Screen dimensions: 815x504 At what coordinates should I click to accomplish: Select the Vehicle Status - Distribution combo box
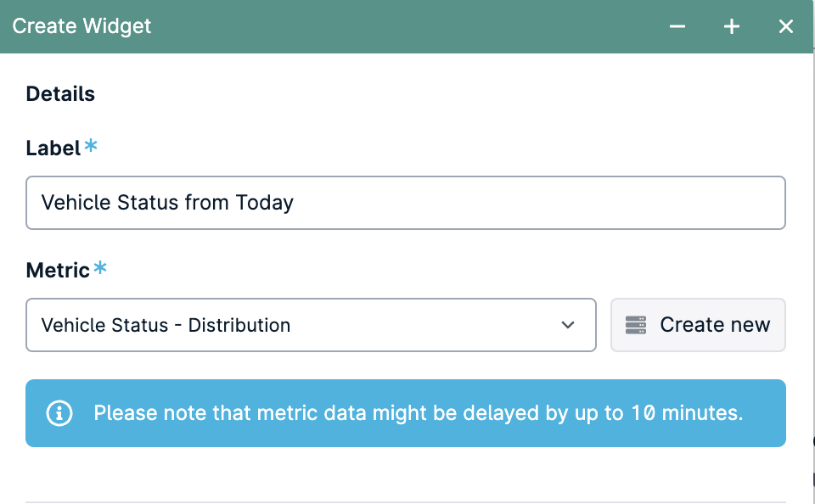(x=311, y=325)
